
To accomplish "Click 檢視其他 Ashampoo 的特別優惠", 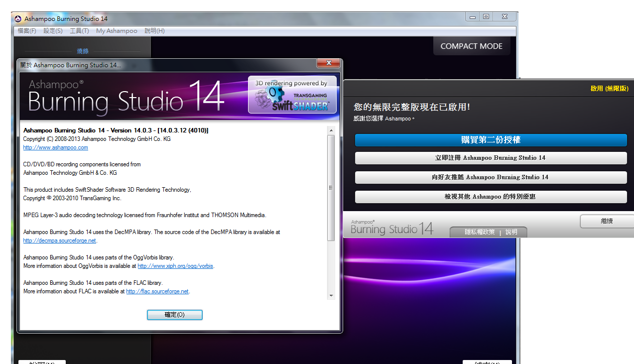I will click(x=491, y=197).
